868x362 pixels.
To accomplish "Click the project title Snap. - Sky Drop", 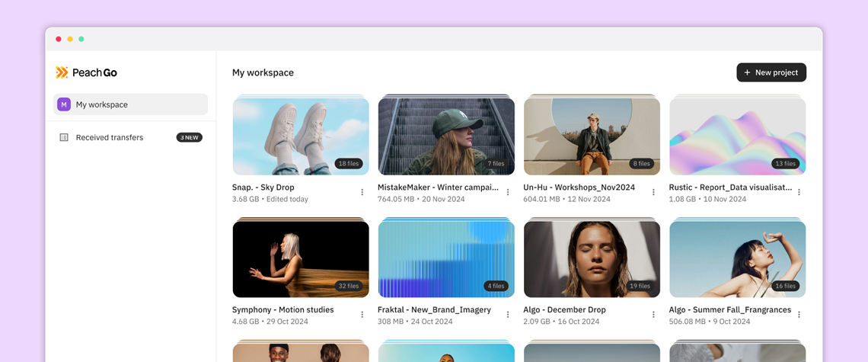I will pos(263,187).
